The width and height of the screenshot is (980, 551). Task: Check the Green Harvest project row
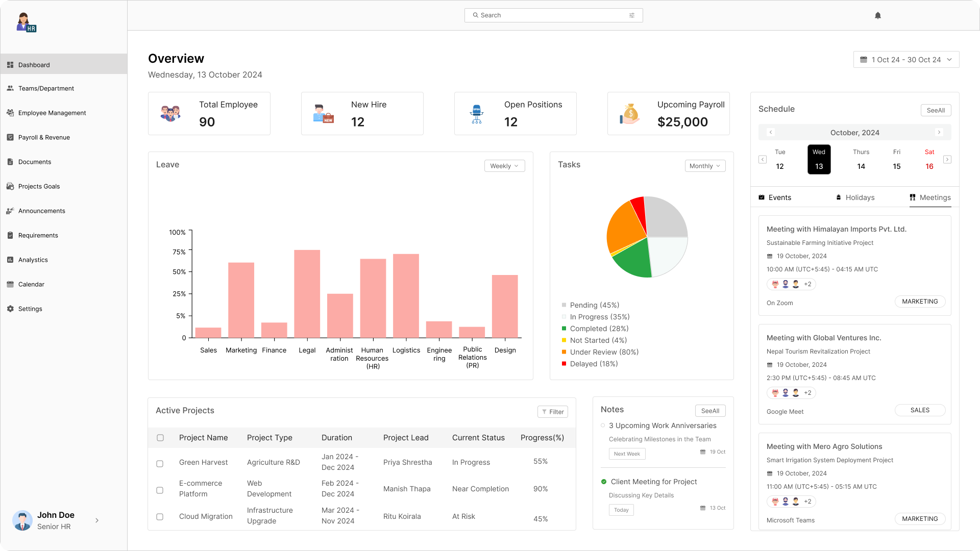(160, 464)
